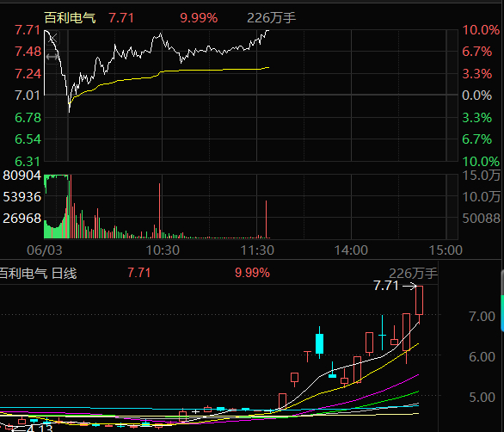Click the 7.00 daily price axis label
Viewport: 504px width, 432px height.
tap(482, 317)
